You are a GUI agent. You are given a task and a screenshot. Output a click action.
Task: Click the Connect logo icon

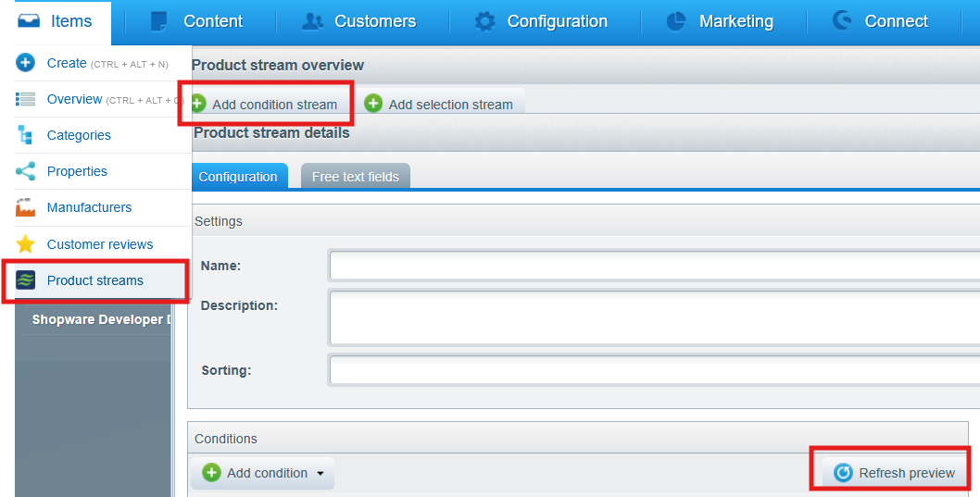tap(842, 20)
